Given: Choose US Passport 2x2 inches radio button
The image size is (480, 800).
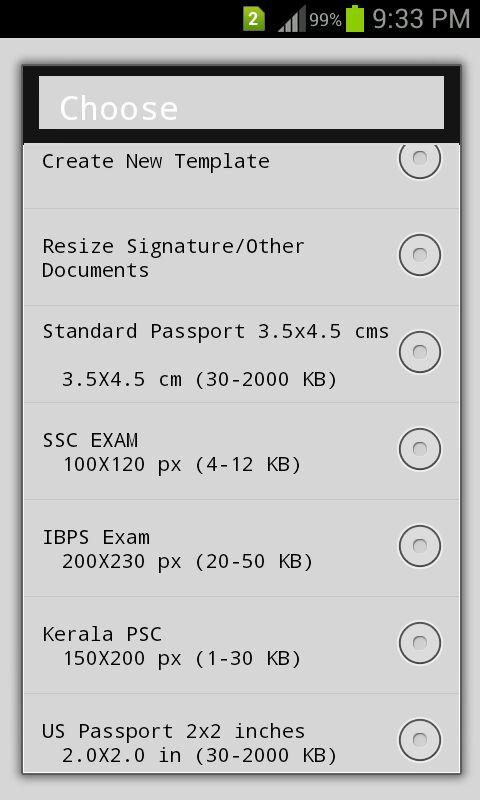Looking at the screenshot, I should tap(419, 739).
